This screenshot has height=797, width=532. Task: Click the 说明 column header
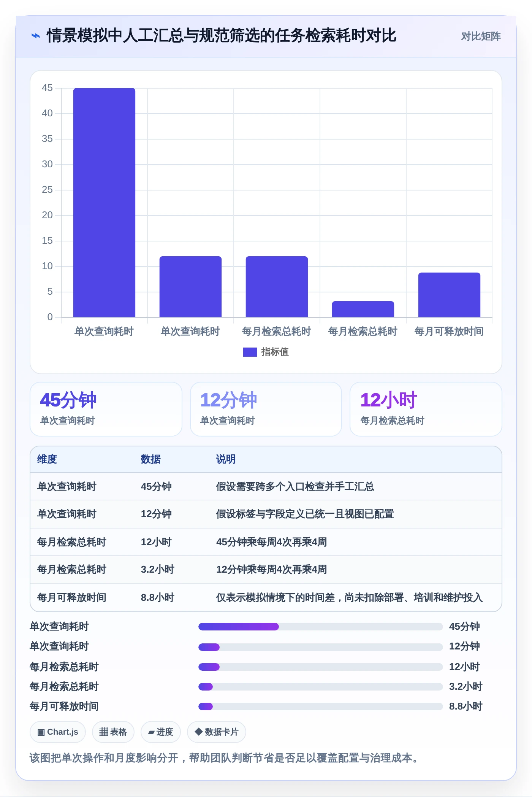pos(226,459)
